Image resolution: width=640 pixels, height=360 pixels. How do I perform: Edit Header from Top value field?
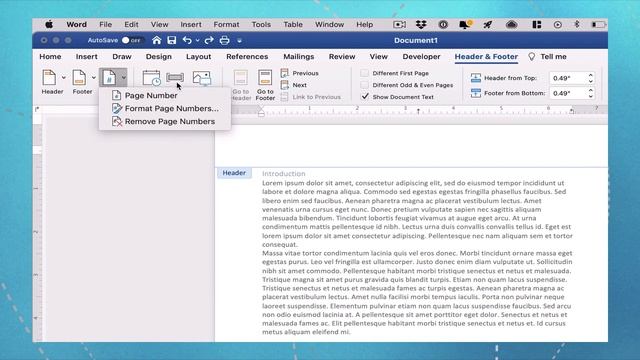567,78
